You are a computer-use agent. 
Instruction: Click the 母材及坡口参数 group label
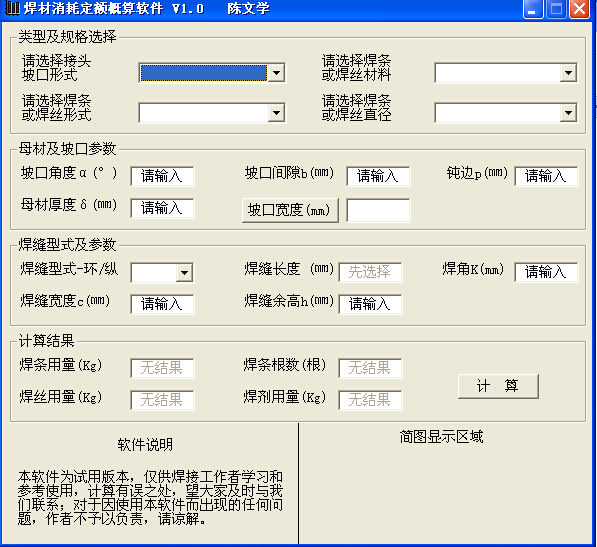tap(67, 149)
